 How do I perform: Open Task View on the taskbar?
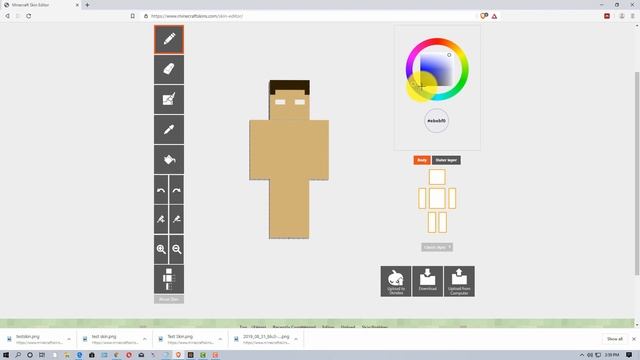[x=42, y=355]
